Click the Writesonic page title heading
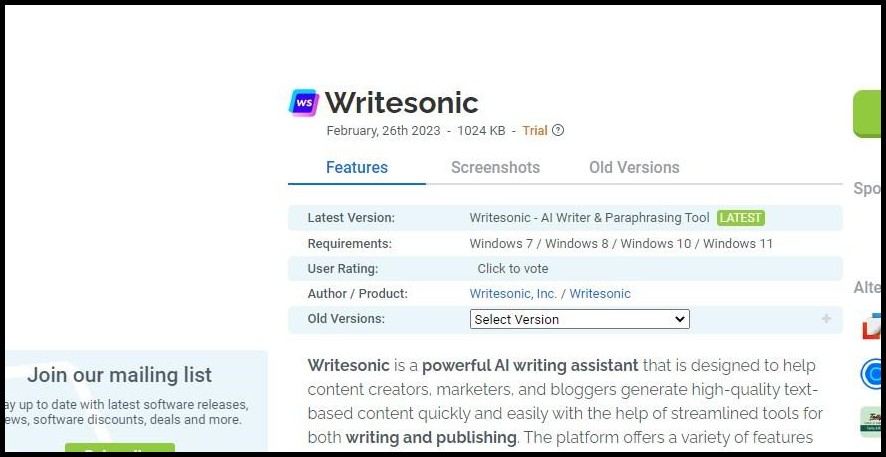The image size is (886, 457). (x=401, y=102)
